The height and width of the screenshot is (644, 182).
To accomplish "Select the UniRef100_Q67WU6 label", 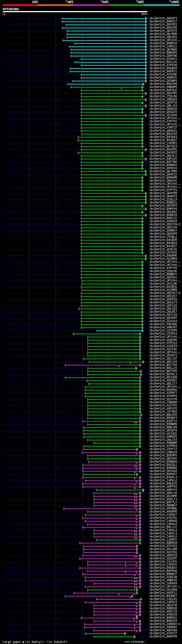I will pyautogui.click(x=163, y=49).
